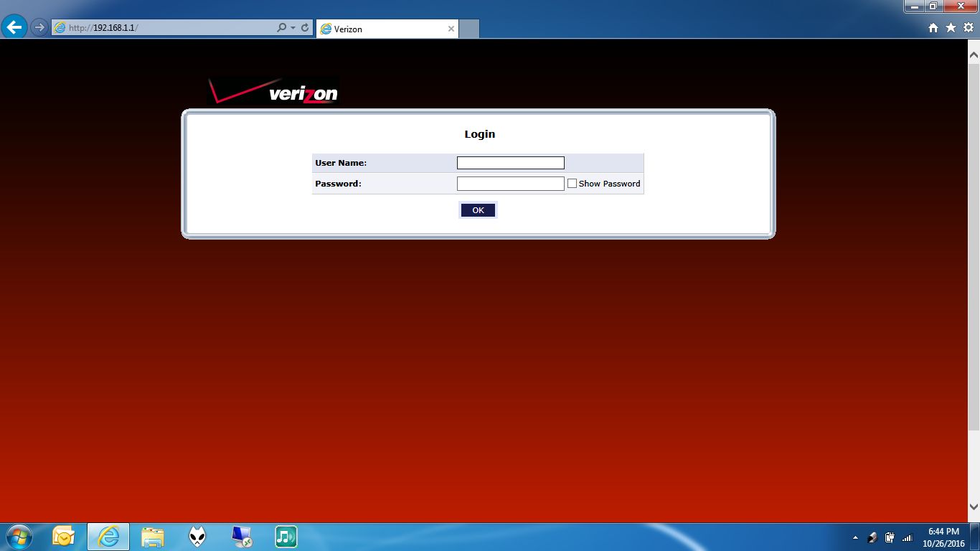Screen dimensions: 980x551
Task: Open Favorites star icon
Action: (x=951, y=28)
